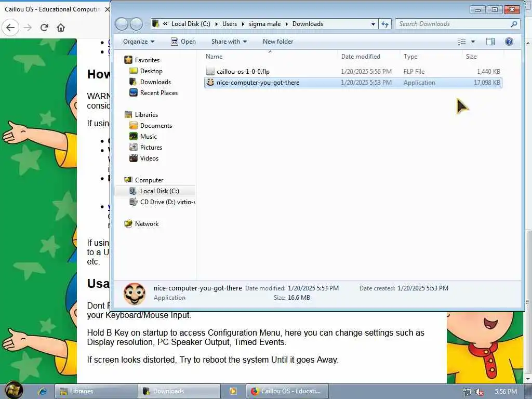The height and width of the screenshot is (399, 532).
Task: Click the large Mario thumbnail in details pane
Action: (x=135, y=294)
